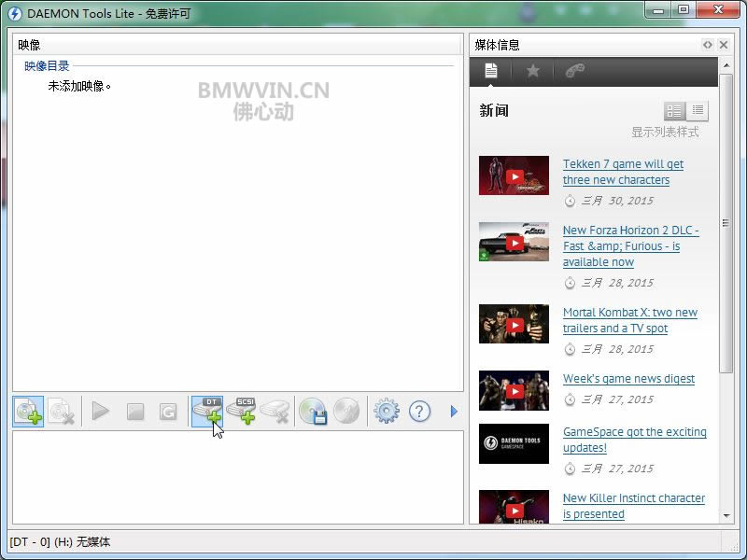Click the 映像 panel title
747x560 pixels.
click(29, 45)
